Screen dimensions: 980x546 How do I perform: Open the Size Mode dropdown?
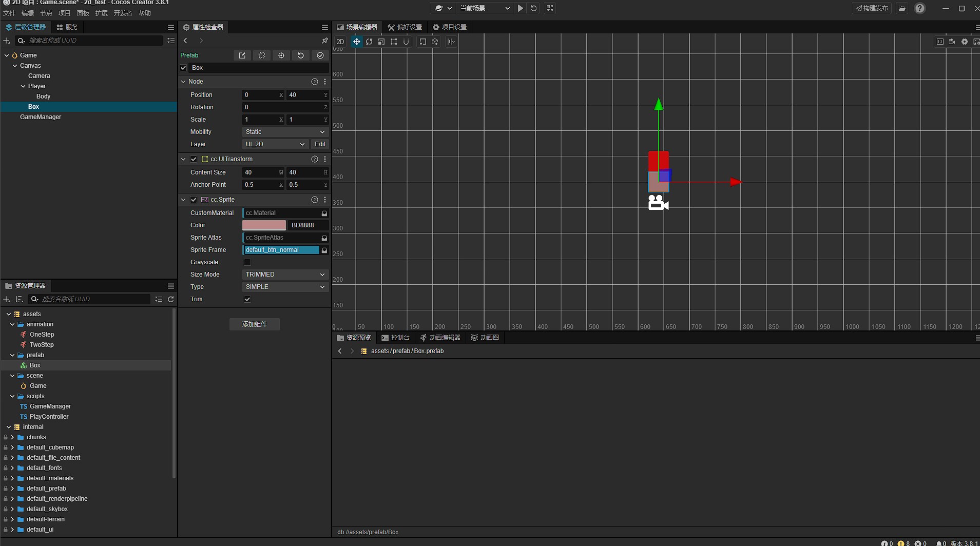pyautogui.click(x=285, y=275)
